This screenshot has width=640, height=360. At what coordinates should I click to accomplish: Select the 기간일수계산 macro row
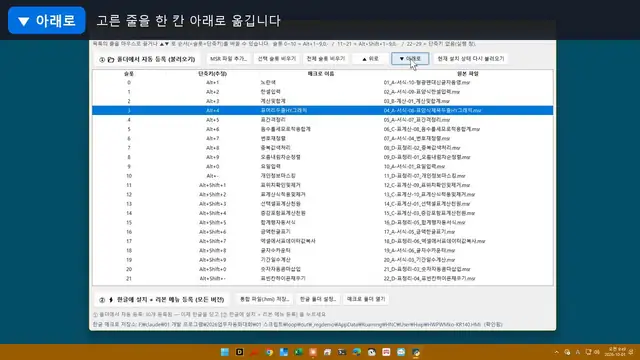pyautogui.click(x=322, y=260)
